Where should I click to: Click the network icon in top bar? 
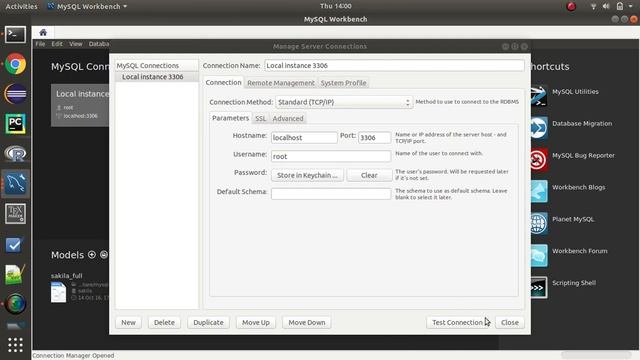[x=593, y=6]
